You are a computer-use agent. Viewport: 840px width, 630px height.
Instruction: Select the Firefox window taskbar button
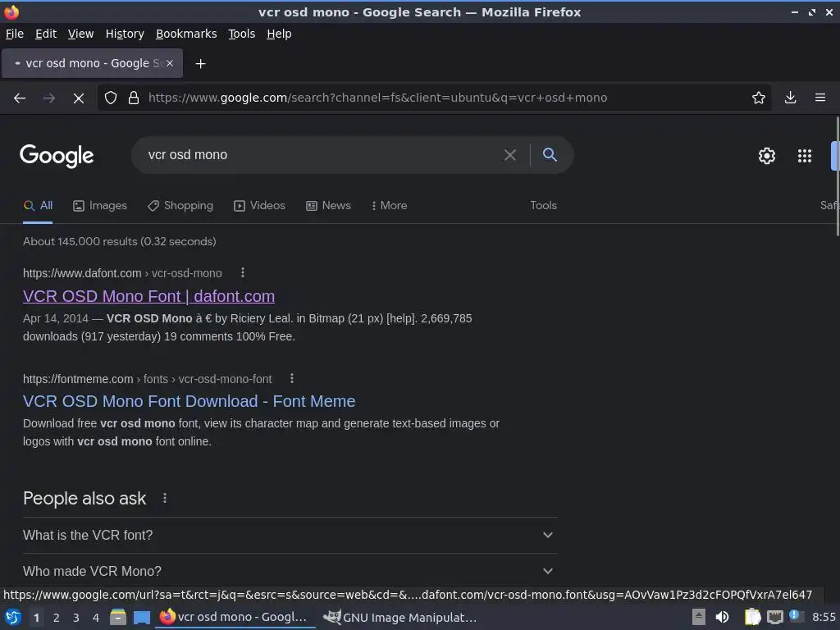coord(235,617)
